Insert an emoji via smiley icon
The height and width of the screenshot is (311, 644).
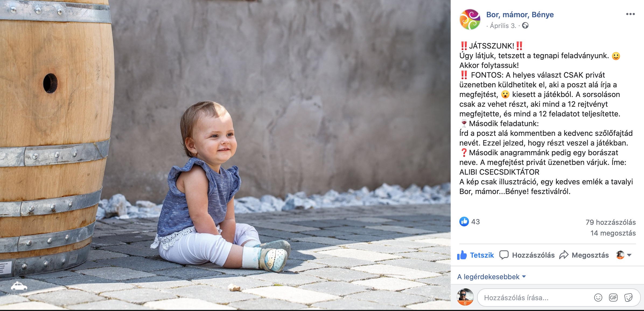[598, 298]
